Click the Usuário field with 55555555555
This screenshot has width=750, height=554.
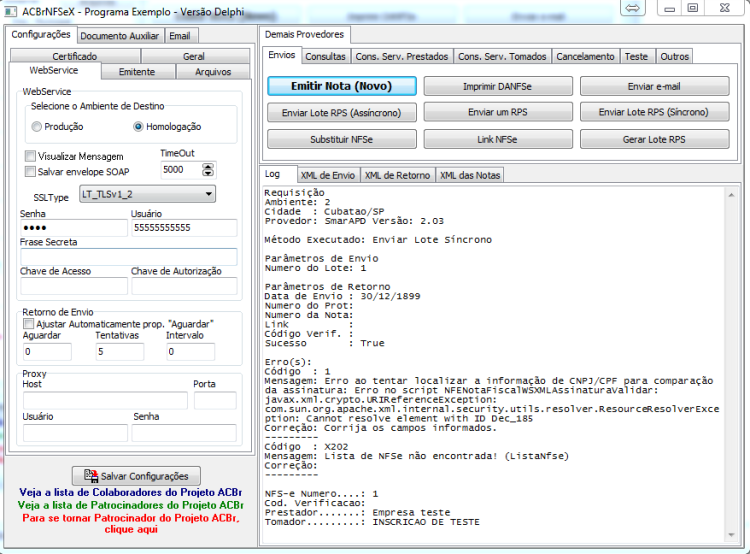coord(184,228)
